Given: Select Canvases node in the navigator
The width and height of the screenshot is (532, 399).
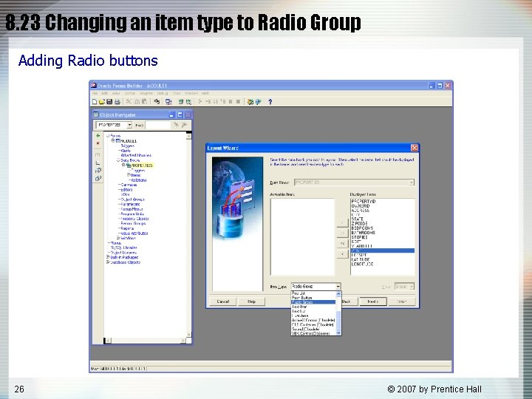Looking at the screenshot, I should tap(129, 185).
